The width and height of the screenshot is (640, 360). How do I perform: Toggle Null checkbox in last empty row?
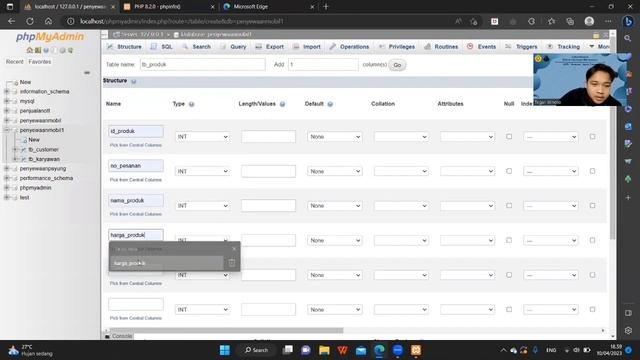pyautogui.click(x=509, y=309)
